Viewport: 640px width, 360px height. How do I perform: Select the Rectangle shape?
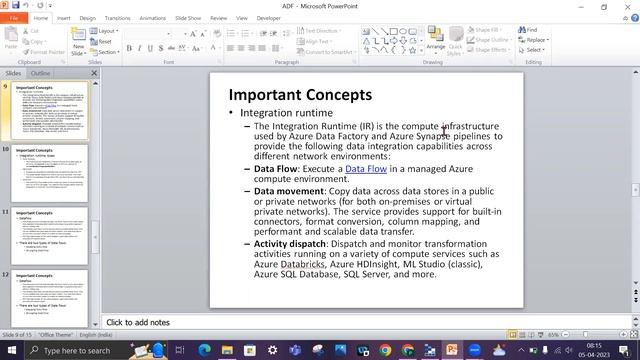tap(393, 31)
